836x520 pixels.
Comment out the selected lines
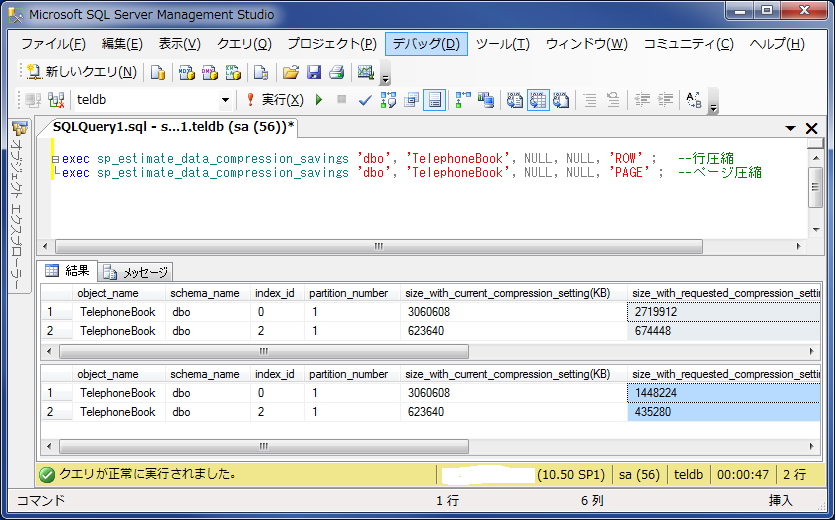click(590, 100)
